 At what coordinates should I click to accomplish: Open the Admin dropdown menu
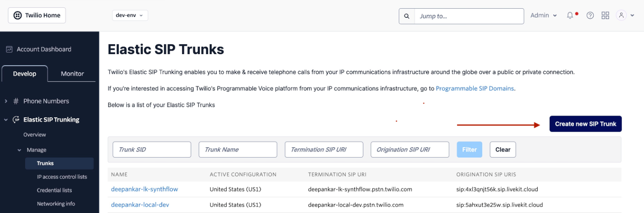[x=544, y=15]
